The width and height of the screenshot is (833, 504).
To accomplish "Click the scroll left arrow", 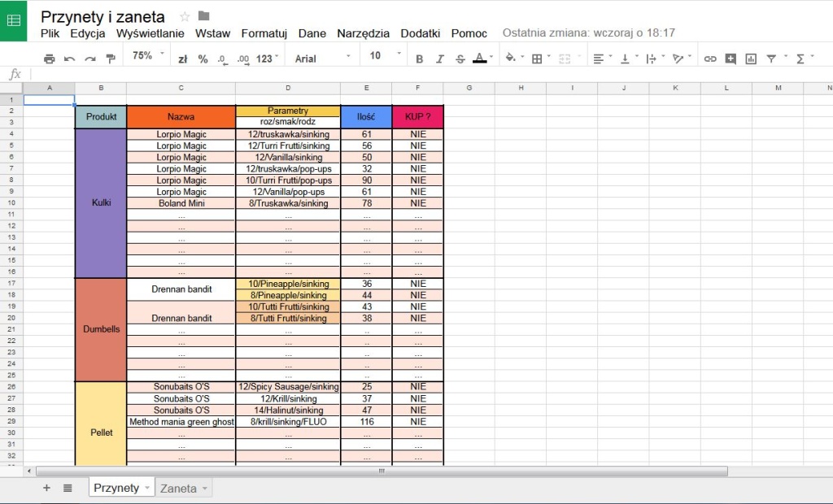I will (x=28, y=471).
